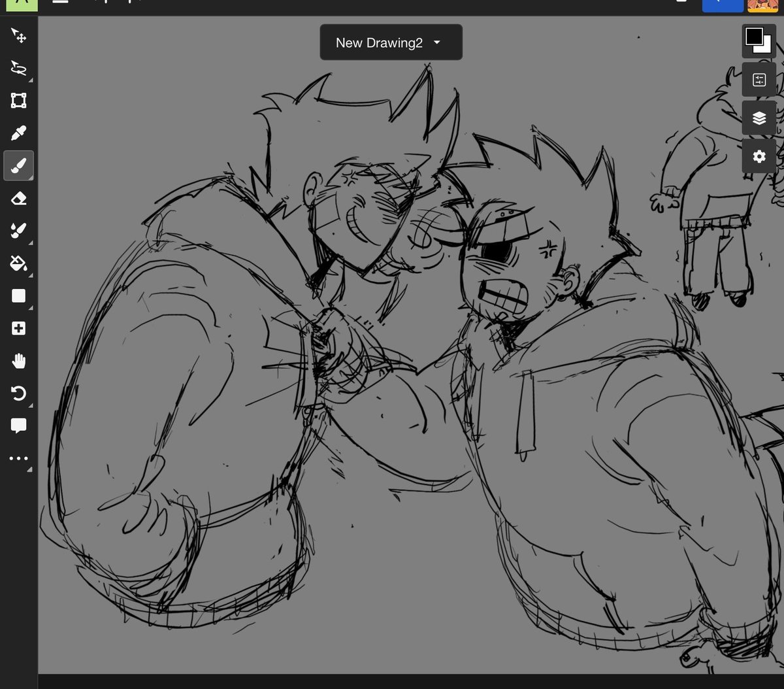Open the Layers panel
784x689 pixels.
759,118
